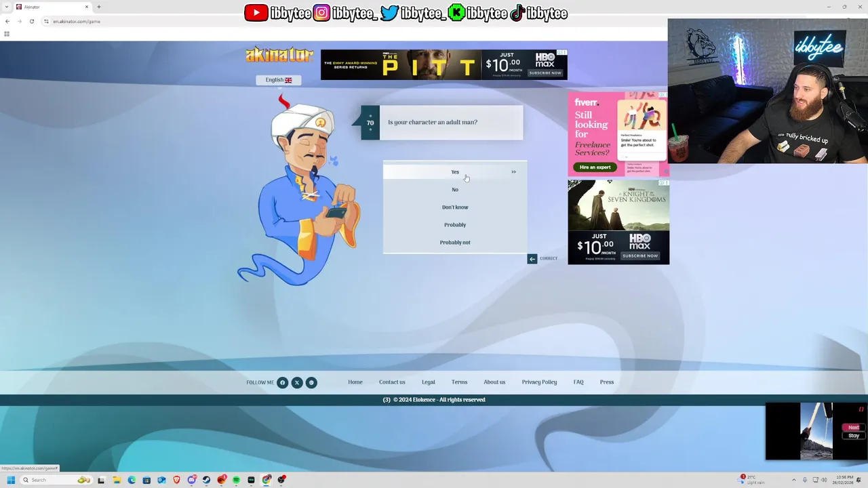Open the FAQ footer link
Viewport: 868px width, 488px height.
click(x=578, y=382)
